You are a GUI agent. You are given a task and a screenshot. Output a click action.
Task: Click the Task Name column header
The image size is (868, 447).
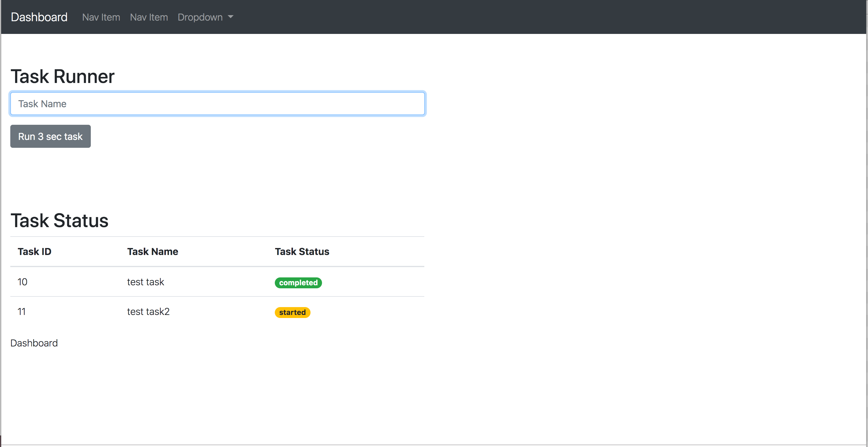153,251
